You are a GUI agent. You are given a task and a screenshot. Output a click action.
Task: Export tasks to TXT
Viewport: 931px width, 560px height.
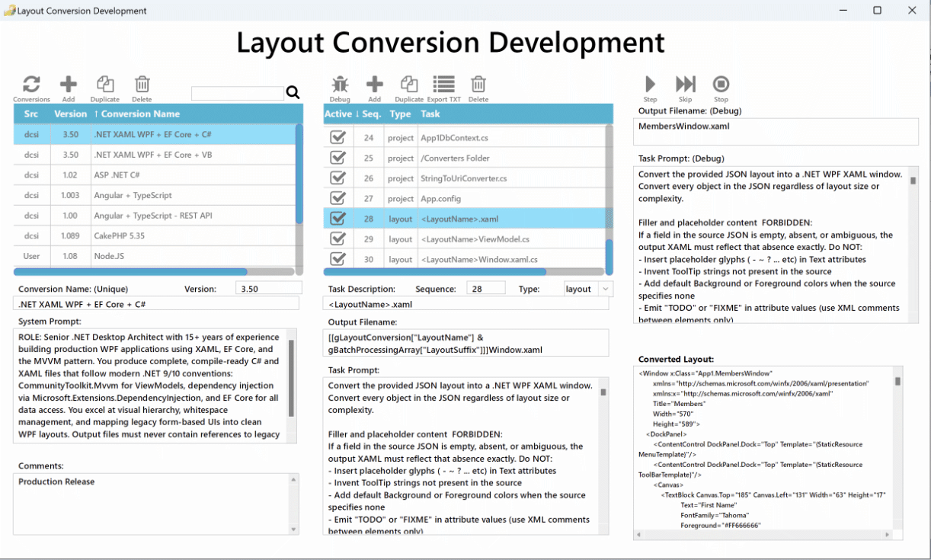point(443,85)
